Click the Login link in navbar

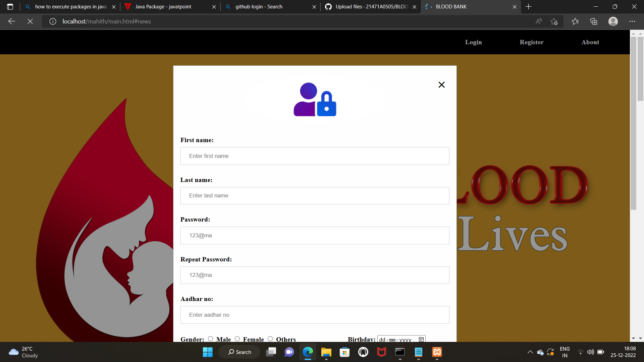pos(473,42)
